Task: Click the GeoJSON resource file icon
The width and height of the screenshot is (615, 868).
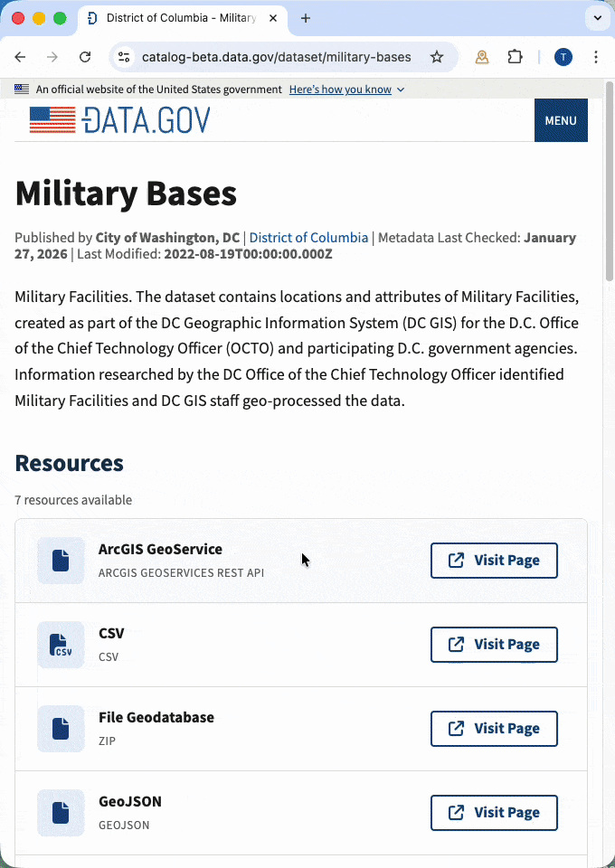Action: click(61, 812)
